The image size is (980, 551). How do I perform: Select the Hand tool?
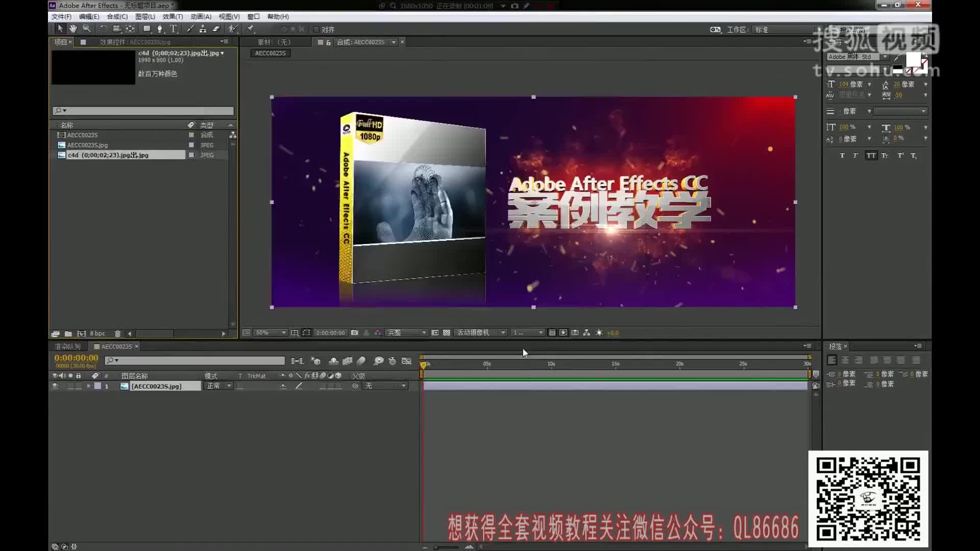(x=73, y=29)
